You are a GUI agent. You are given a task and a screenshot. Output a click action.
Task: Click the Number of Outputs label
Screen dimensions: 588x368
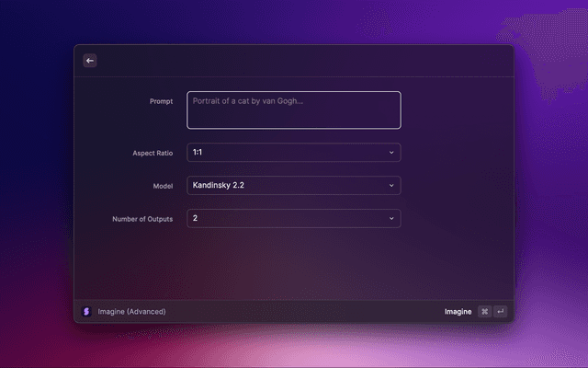click(x=141, y=219)
